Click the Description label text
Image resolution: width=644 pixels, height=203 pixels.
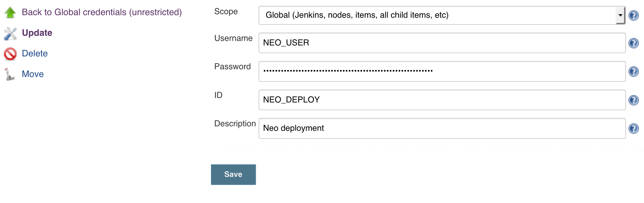tap(235, 124)
